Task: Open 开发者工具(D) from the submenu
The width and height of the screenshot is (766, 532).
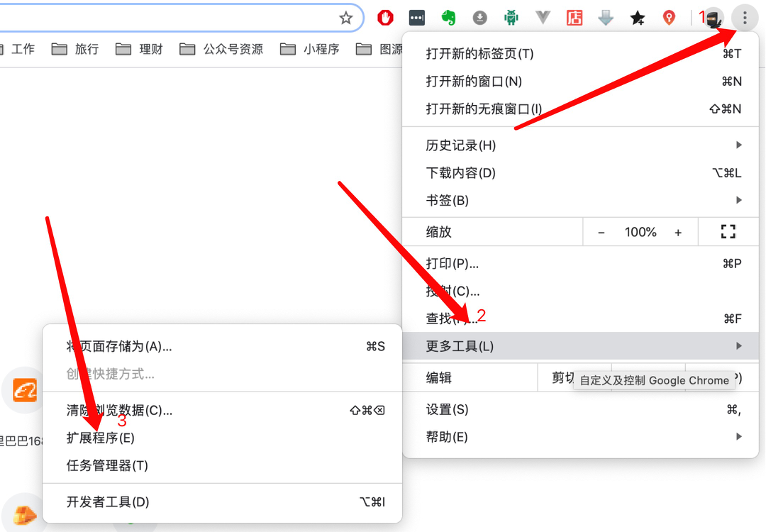Action: [222, 501]
